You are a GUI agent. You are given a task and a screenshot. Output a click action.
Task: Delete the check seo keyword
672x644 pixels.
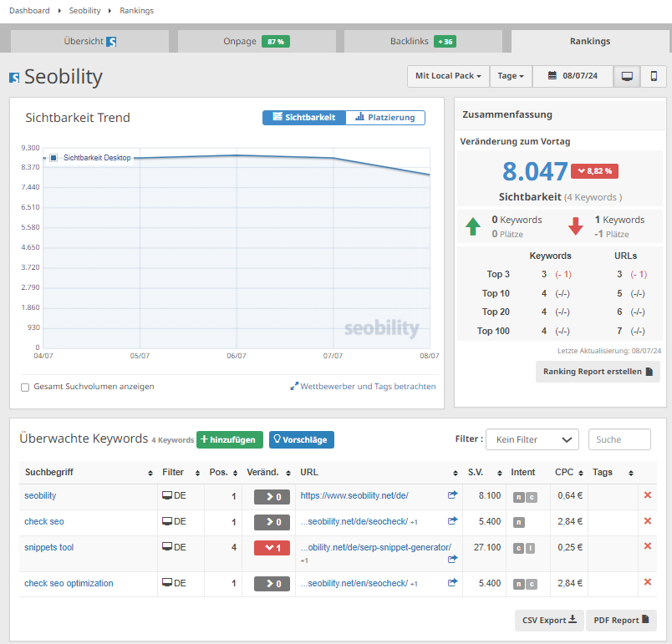pos(648,520)
